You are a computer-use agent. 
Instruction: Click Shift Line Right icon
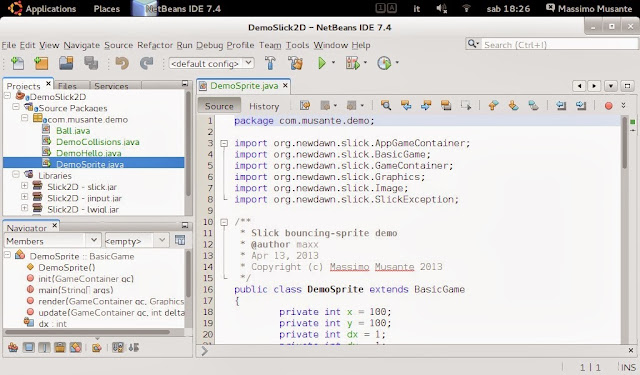click(581, 106)
